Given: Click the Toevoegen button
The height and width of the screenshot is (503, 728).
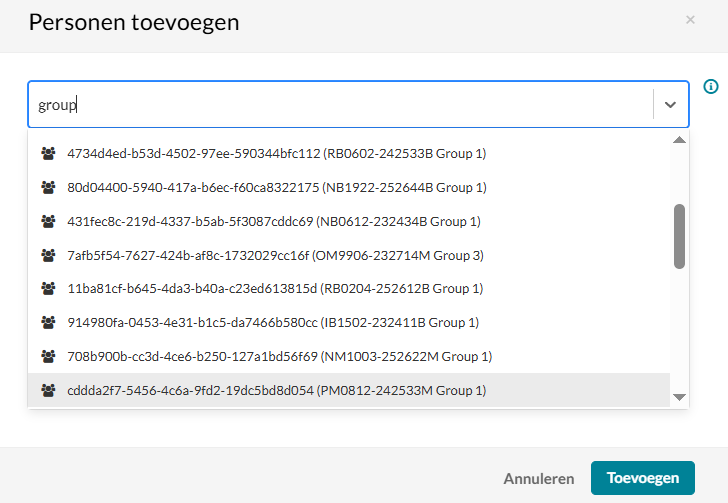Looking at the screenshot, I should (643, 478).
